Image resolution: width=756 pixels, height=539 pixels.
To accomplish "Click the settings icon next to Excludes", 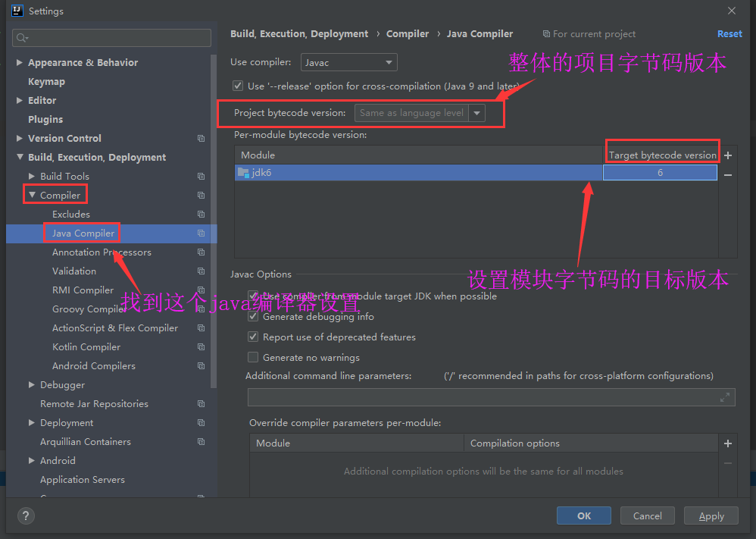I will (x=201, y=214).
